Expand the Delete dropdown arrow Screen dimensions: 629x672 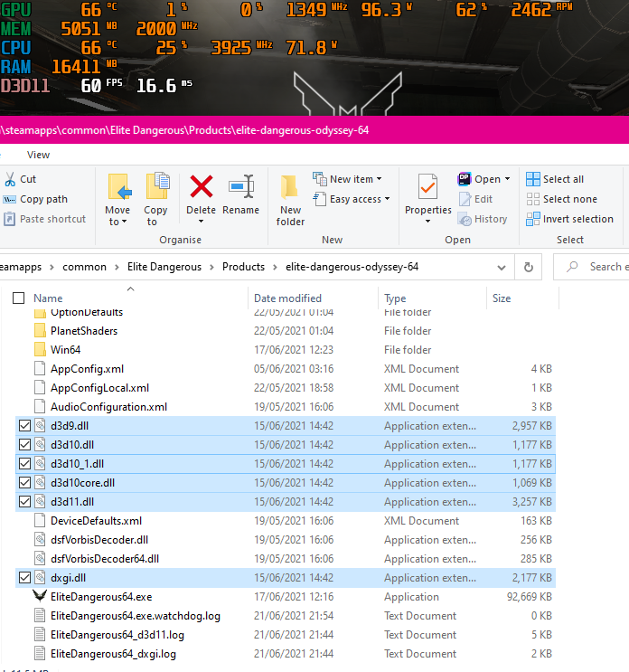coord(201,222)
